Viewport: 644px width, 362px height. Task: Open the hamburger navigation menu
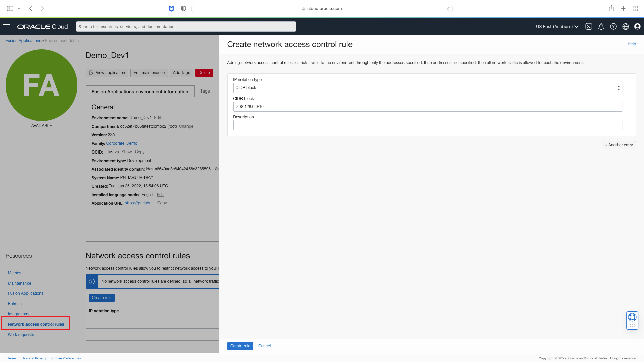point(6,26)
